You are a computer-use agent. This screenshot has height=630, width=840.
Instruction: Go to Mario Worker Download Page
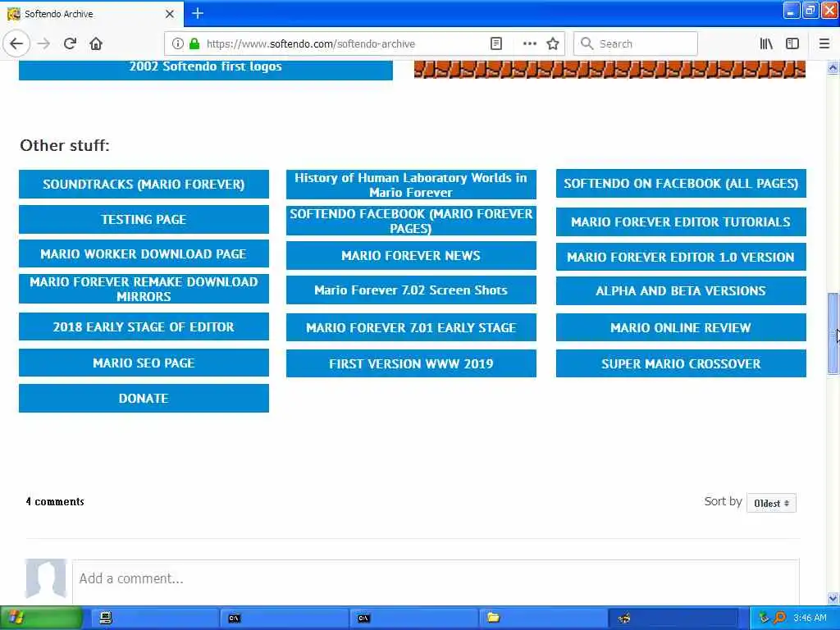click(144, 254)
